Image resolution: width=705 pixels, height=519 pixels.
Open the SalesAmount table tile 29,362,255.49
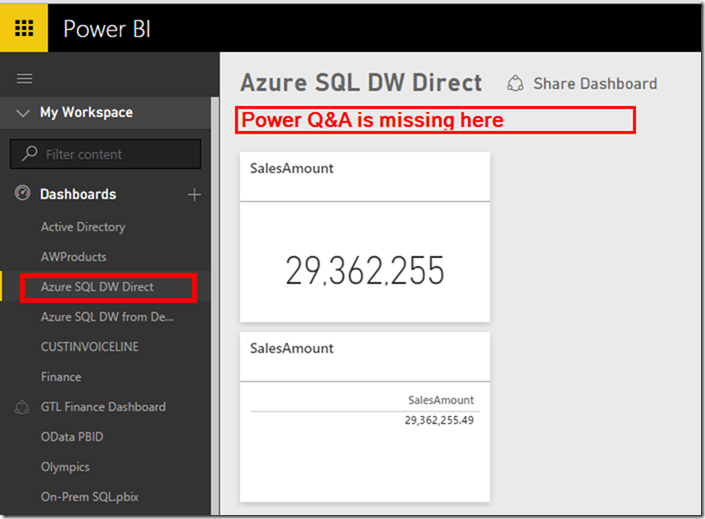tap(365, 417)
